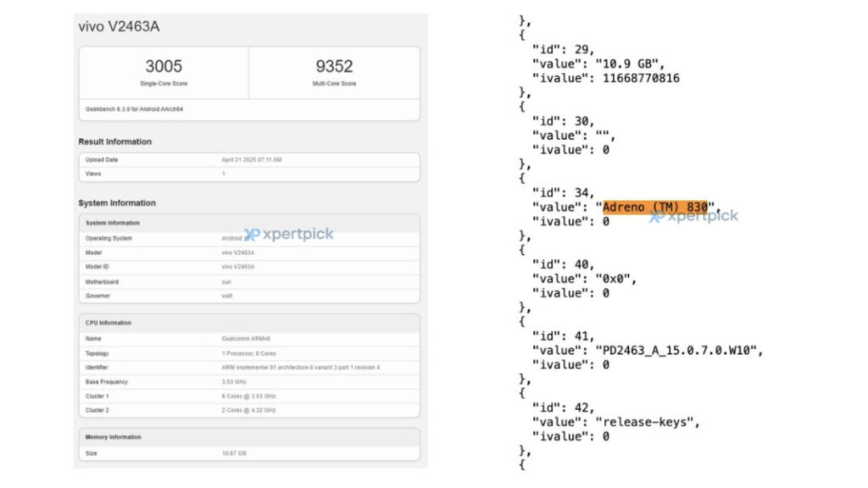Click the Model ID row value
The width and height of the screenshot is (868, 488).
click(238, 267)
